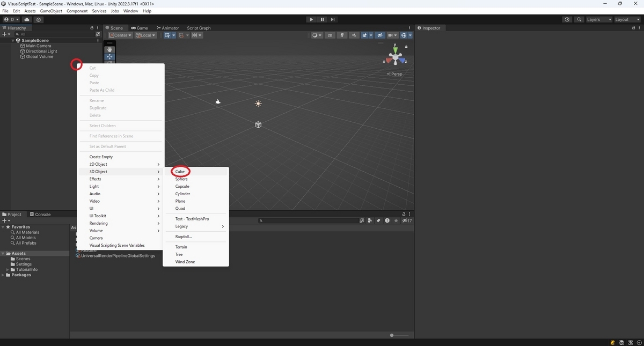644x346 pixels.
Task: Click the orientation gizmo Y axis
Action: tap(396, 50)
